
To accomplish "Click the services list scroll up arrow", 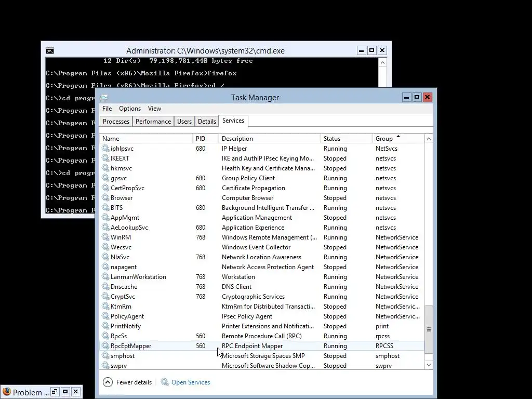I will 429,138.
